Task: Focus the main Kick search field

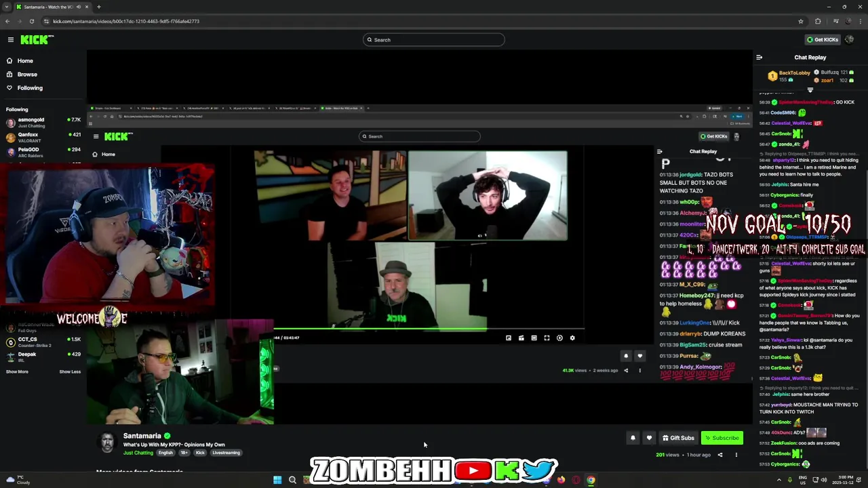Action: pos(434,40)
